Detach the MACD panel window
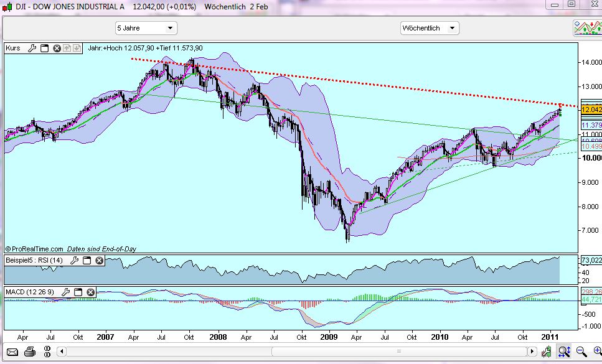This screenshot has height=364, width=602. point(78,291)
